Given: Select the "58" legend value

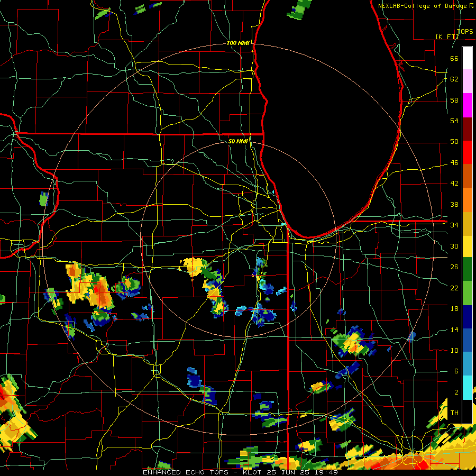Looking at the screenshot, I should click(x=454, y=100).
